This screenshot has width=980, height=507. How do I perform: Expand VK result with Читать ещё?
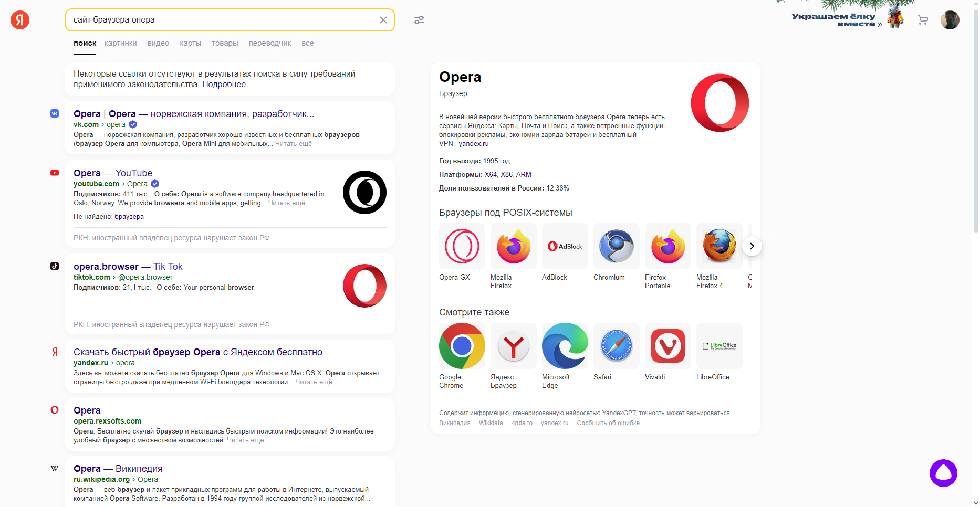pyautogui.click(x=293, y=144)
